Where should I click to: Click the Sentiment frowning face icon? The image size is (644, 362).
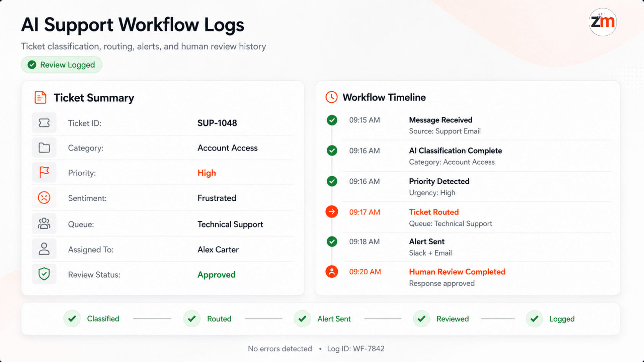point(44,198)
